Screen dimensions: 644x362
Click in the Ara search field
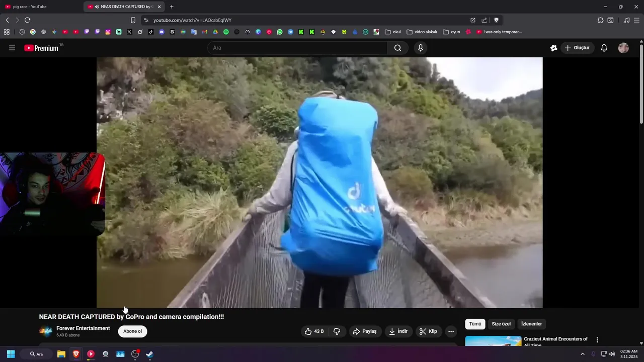click(297, 48)
